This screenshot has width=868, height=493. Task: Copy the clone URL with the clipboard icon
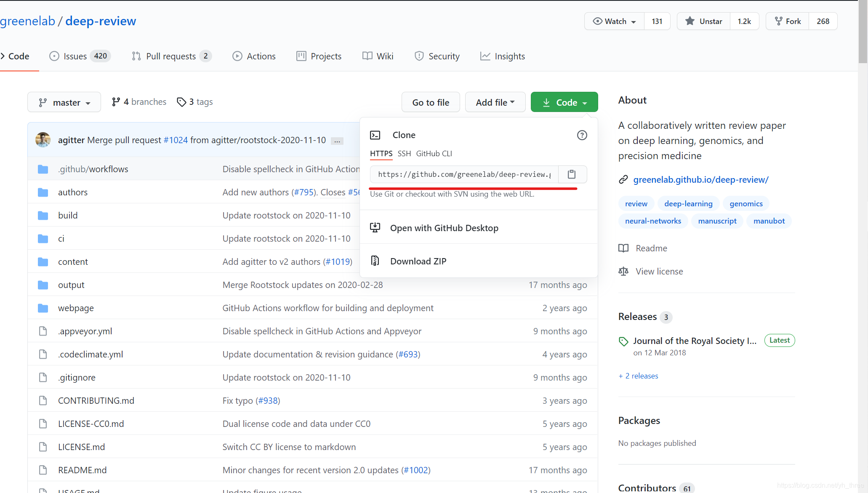pyautogui.click(x=572, y=174)
